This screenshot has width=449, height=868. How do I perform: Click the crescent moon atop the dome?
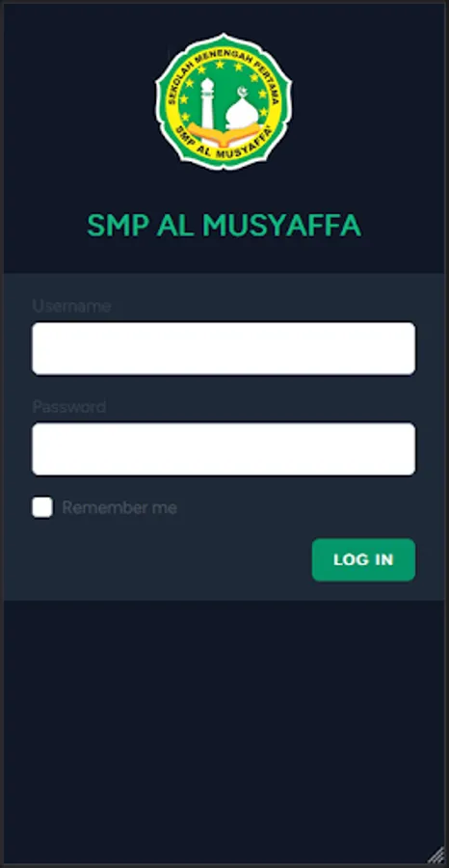(x=242, y=92)
